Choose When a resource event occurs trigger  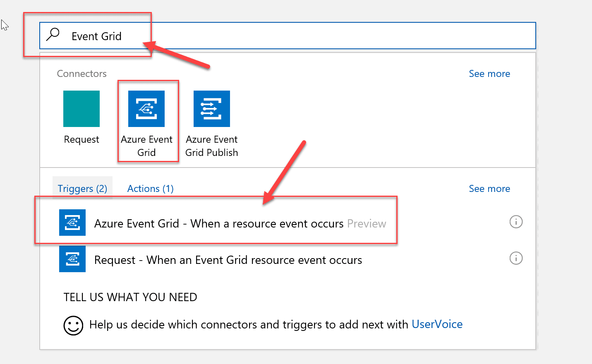tap(240, 223)
